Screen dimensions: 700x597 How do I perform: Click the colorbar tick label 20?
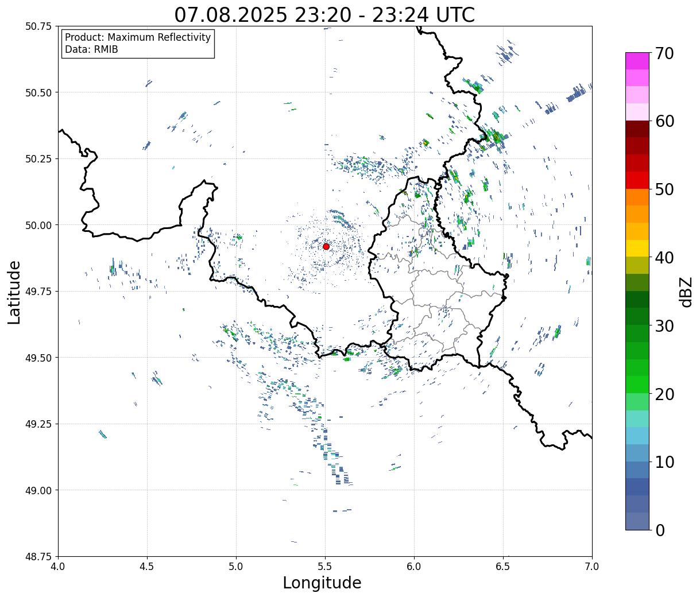(664, 394)
